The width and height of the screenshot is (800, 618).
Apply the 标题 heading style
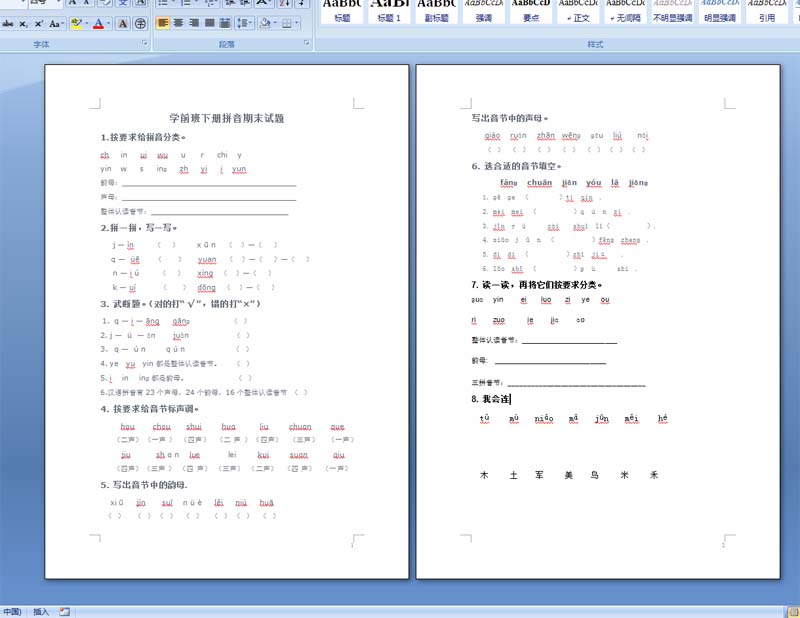pos(342,11)
